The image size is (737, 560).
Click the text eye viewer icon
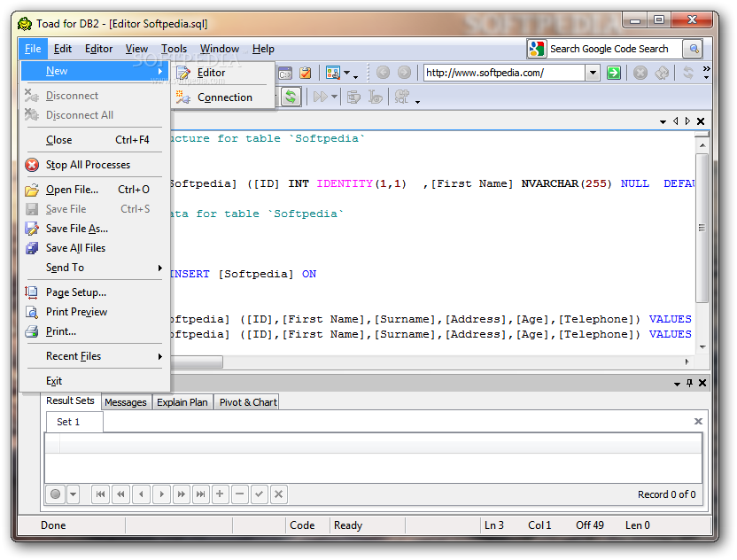376,97
